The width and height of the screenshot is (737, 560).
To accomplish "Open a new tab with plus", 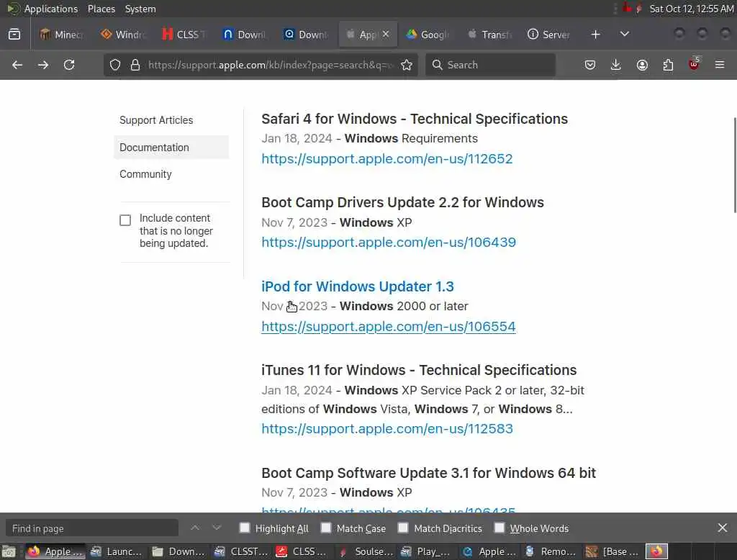I will pos(595,35).
